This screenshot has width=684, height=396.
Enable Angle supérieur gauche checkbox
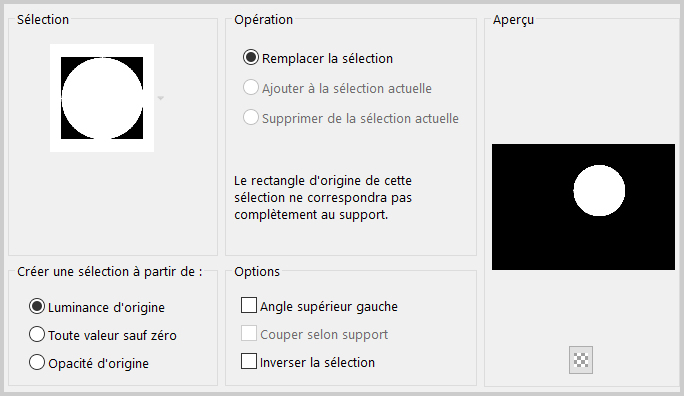pos(249,305)
